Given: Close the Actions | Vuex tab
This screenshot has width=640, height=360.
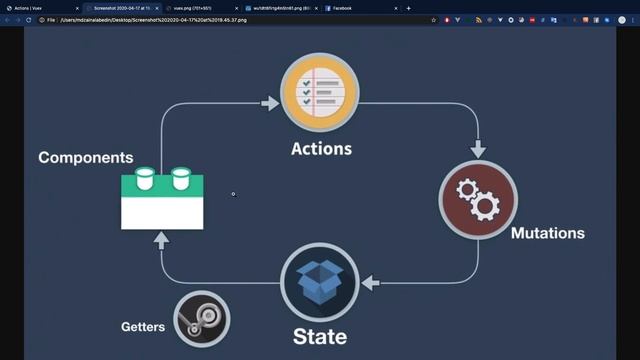Looking at the screenshot, I should click(x=77, y=8).
